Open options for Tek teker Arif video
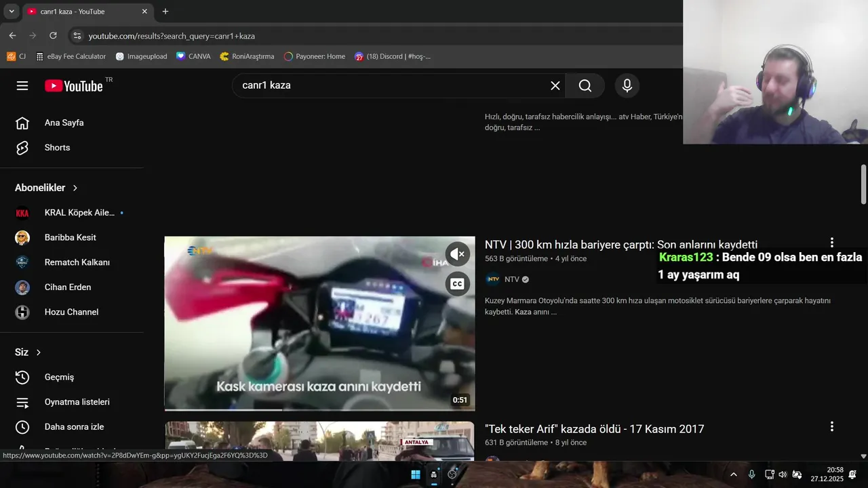 click(832, 427)
